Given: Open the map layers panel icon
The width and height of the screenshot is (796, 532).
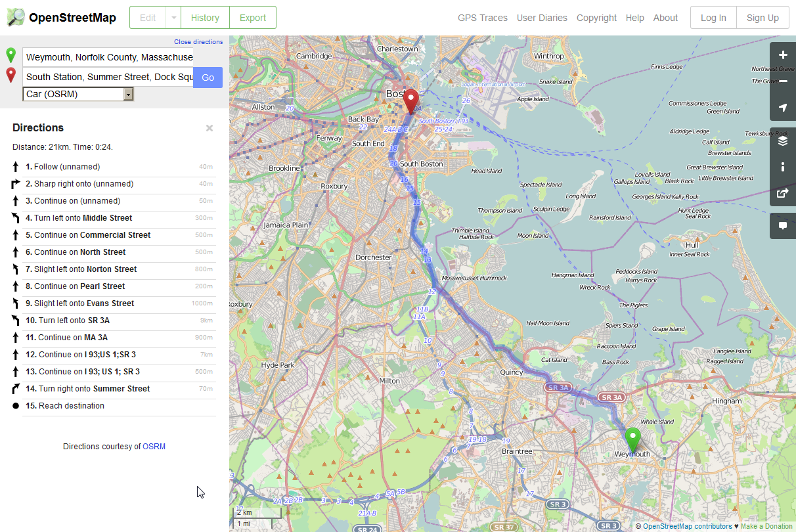Looking at the screenshot, I should pyautogui.click(x=782, y=141).
